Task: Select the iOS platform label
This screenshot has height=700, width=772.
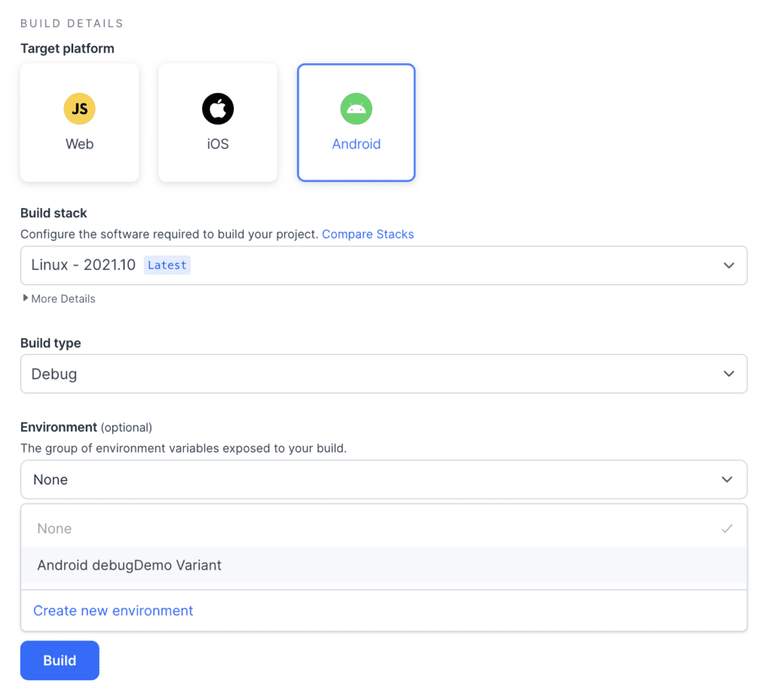Action: 218,144
